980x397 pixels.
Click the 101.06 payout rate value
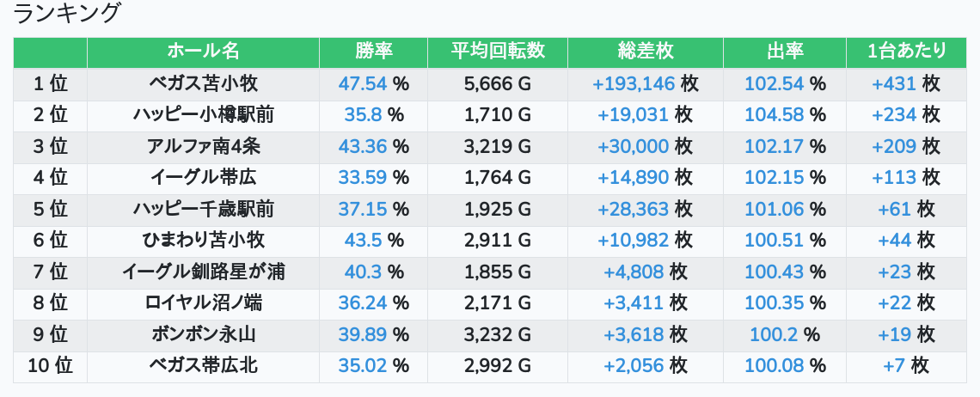pyautogui.click(x=774, y=209)
